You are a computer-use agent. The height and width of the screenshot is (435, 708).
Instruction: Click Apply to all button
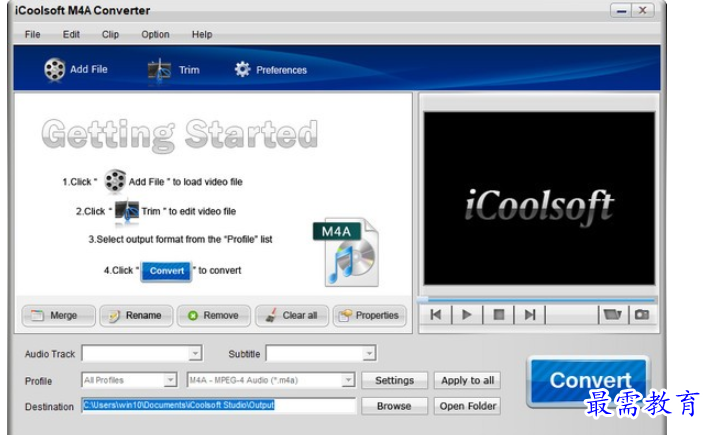467,380
